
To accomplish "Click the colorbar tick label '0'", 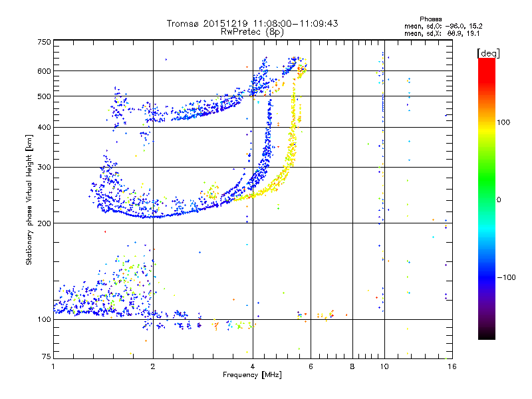I will (499, 199).
